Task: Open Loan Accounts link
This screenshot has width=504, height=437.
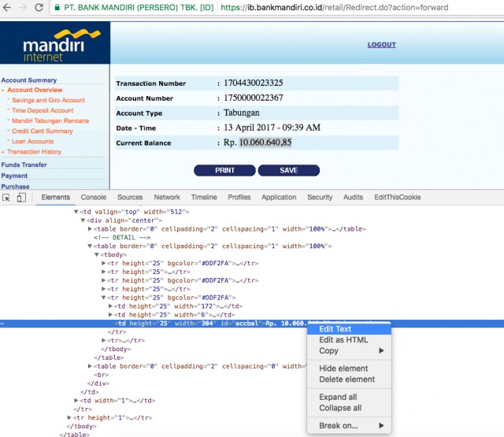Action: click(32, 142)
